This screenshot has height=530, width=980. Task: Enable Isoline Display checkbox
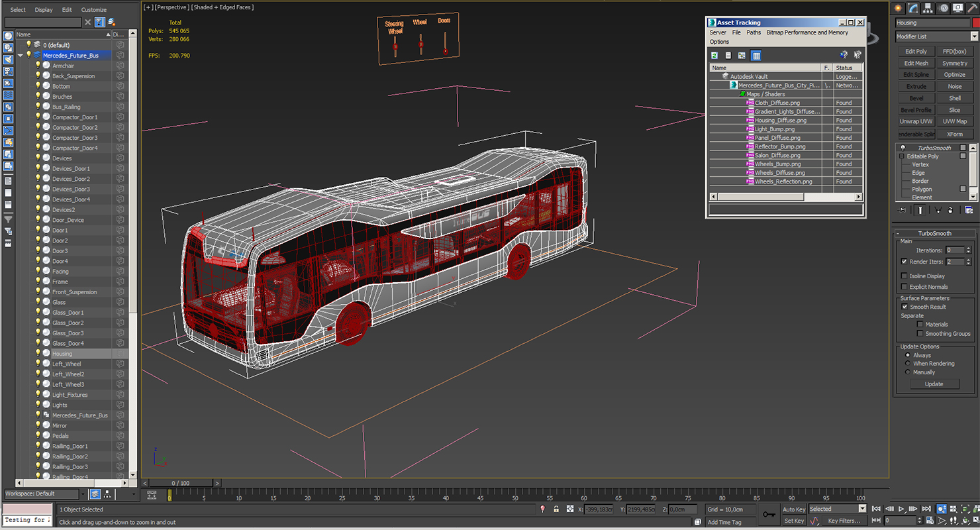click(x=905, y=276)
